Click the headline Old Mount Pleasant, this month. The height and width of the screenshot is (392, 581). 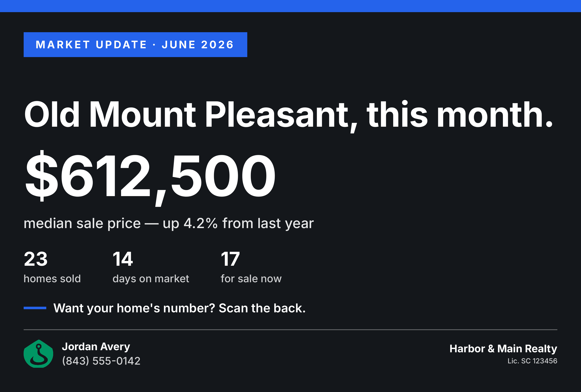point(288,116)
